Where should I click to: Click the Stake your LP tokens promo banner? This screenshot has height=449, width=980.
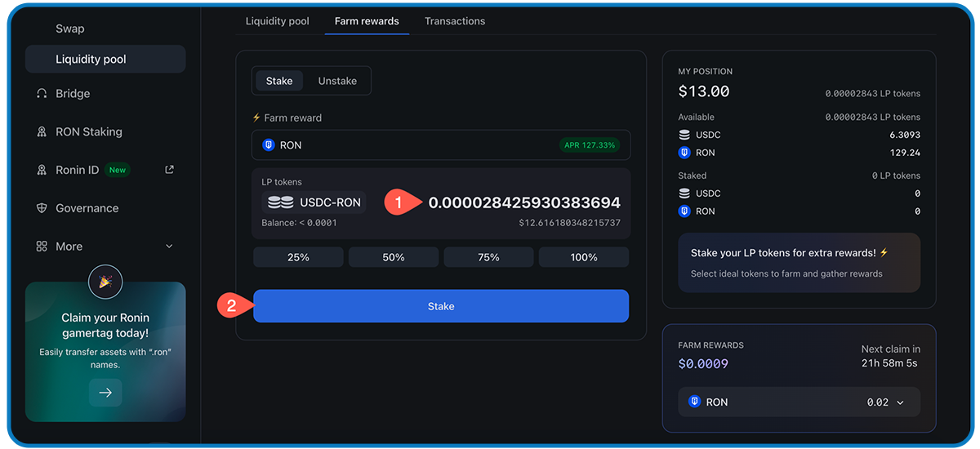coord(799,263)
